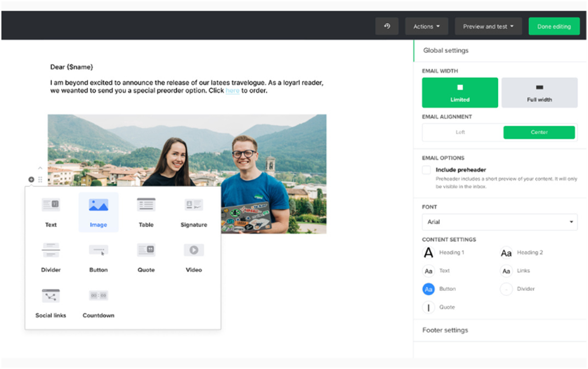
Task: Click the blue Button style swatch
Action: point(429,289)
